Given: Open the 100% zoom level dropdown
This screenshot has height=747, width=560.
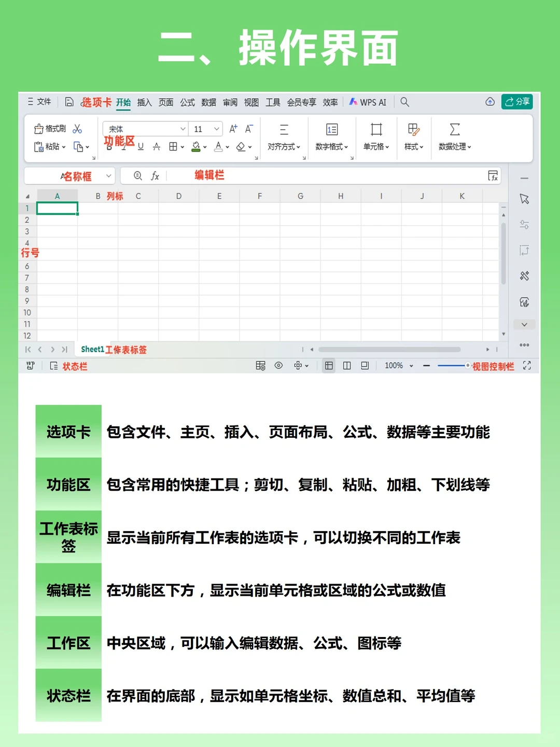Looking at the screenshot, I should (x=399, y=366).
